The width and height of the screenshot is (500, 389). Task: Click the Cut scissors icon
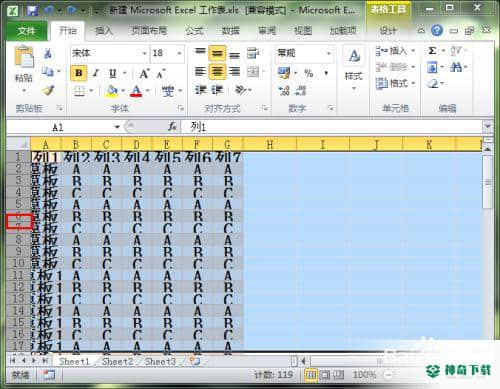[x=47, y=53]
